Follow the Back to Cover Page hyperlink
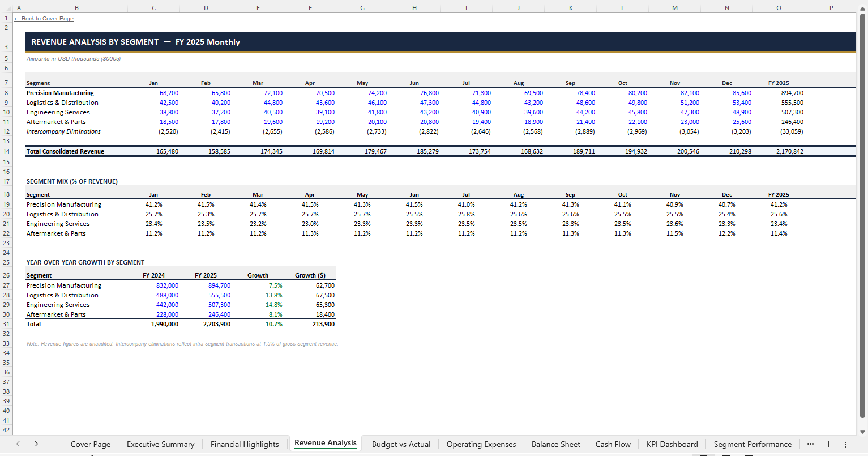 click(x=44, y=18)
